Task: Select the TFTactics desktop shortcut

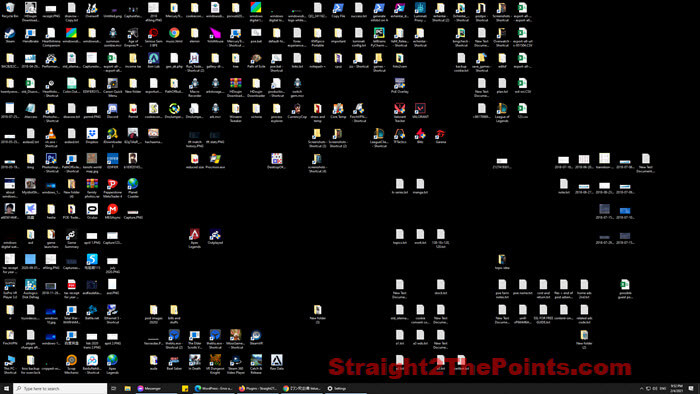Action: click(x=400, y=136)
